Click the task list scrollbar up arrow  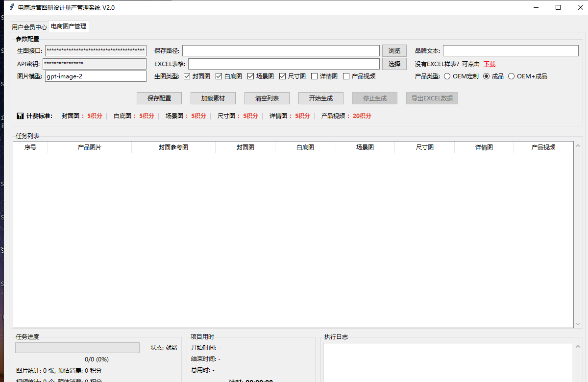point(578,146)
